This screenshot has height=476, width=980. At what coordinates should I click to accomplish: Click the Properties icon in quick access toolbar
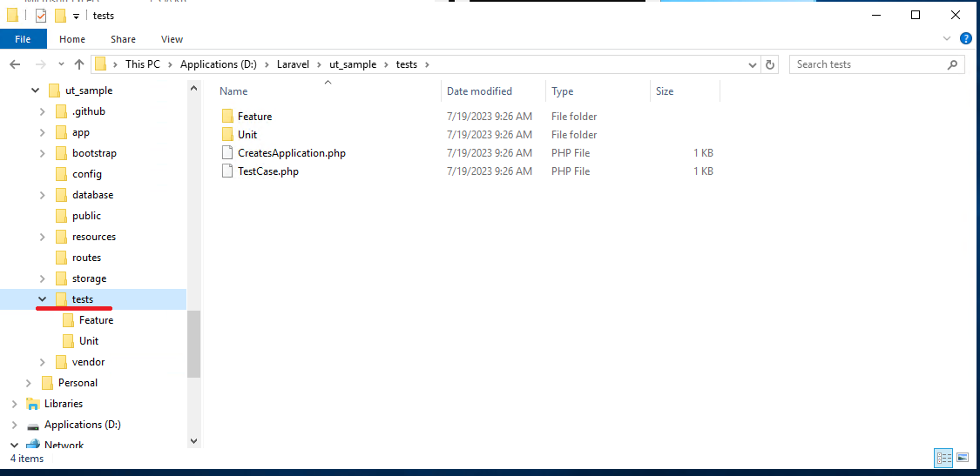coord(41,15)
